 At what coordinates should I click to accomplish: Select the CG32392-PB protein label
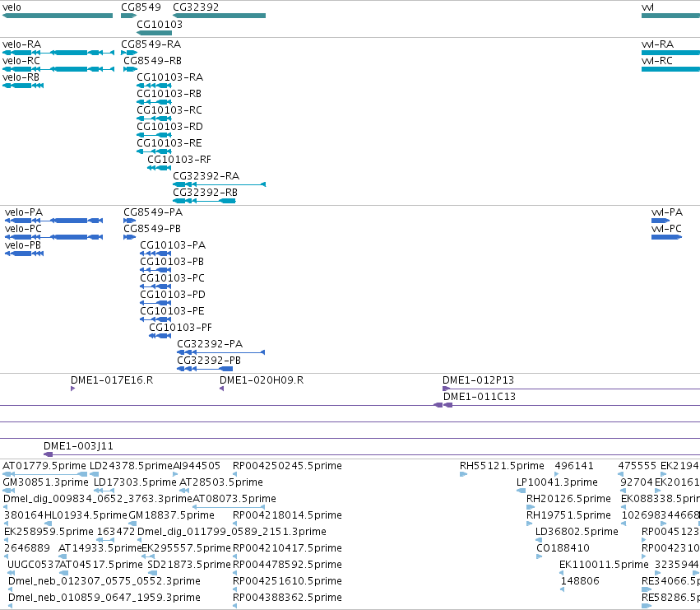click(209, 361)
